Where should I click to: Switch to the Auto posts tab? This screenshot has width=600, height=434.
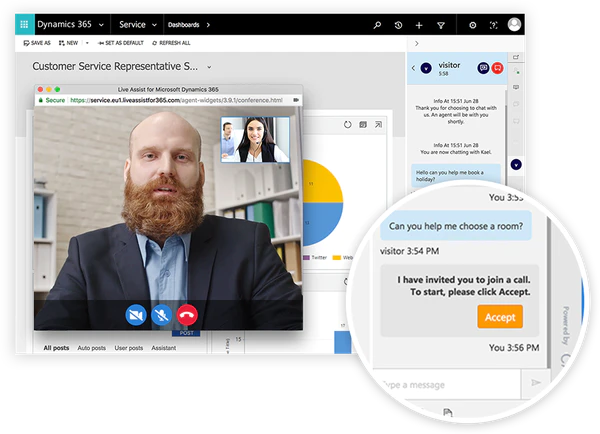[x=91, y=348]
